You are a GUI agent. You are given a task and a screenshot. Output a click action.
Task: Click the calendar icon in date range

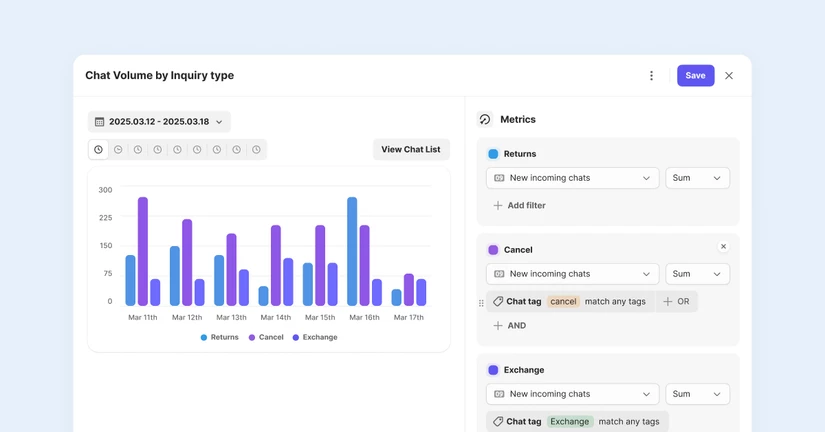point(99,122)
